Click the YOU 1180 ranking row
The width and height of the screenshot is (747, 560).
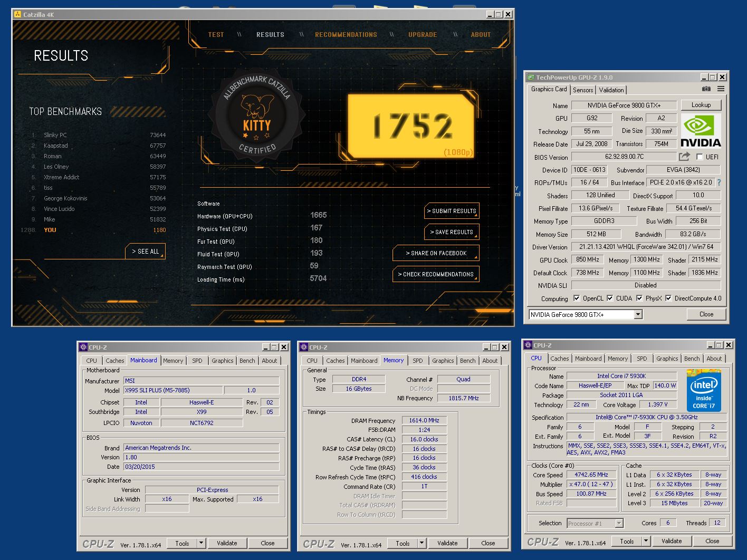pyautogui.click(x=93, y=230)
